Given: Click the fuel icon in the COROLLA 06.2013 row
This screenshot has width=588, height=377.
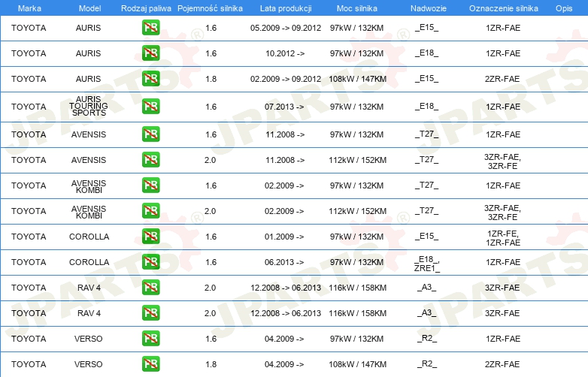Looking at the screenshot, I should [x=150, y=261].
